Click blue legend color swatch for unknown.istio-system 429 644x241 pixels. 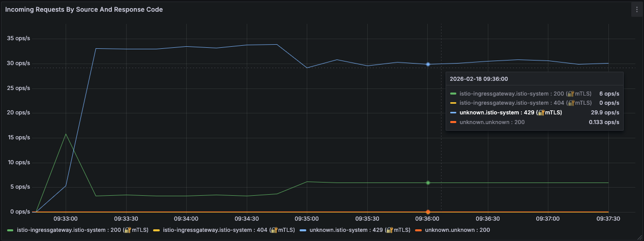(304, 230)
